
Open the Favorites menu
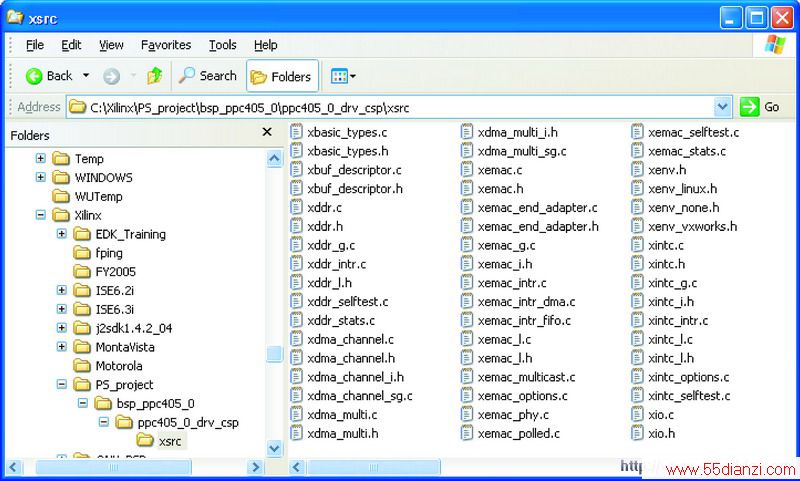tap(166, 45)
